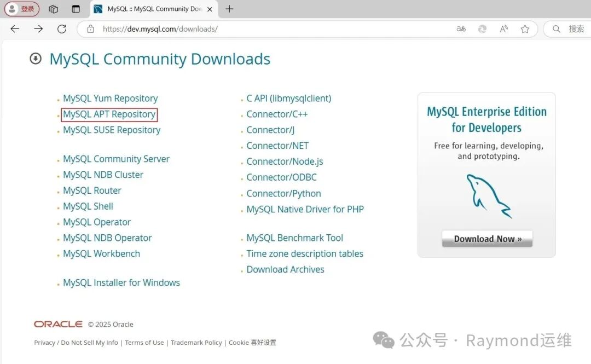The width and height of the screenshot is (591, 364).
Task: Activate the Read aloud icon
Action: point(503,29)
